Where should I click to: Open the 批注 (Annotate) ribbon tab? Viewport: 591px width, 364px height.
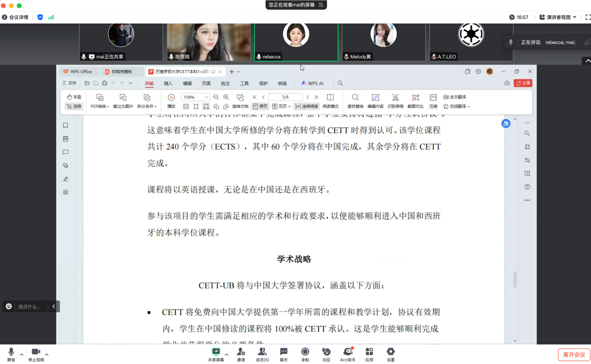coord(225,84)
